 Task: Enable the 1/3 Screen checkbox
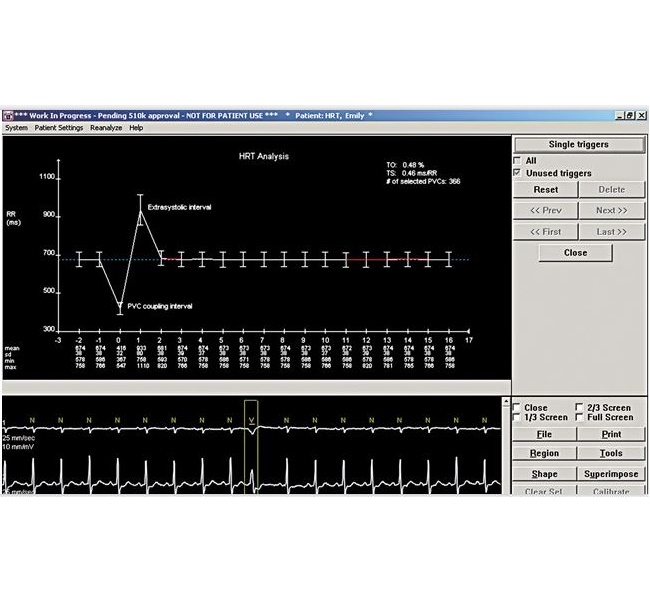pyautogui.click(x=517, y=418)
